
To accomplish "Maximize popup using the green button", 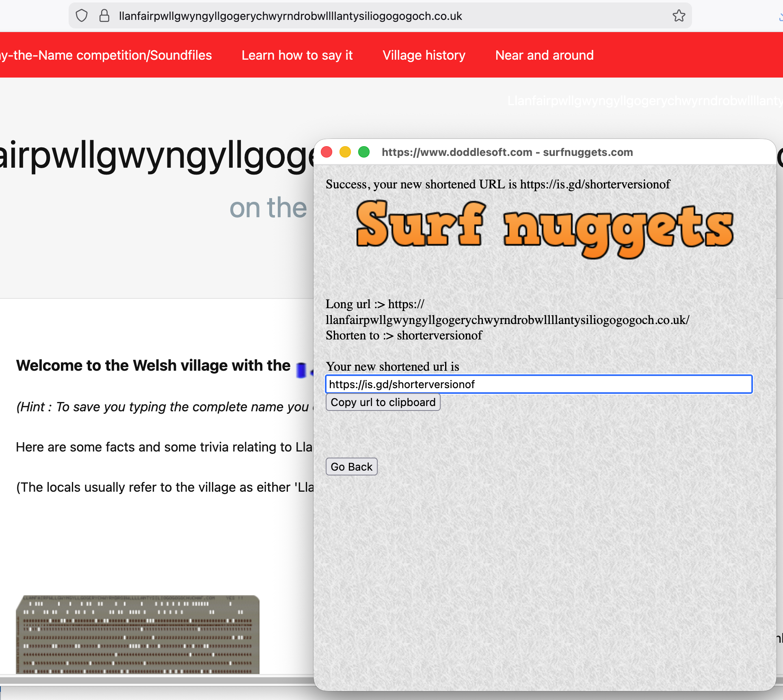I will 364,152.
